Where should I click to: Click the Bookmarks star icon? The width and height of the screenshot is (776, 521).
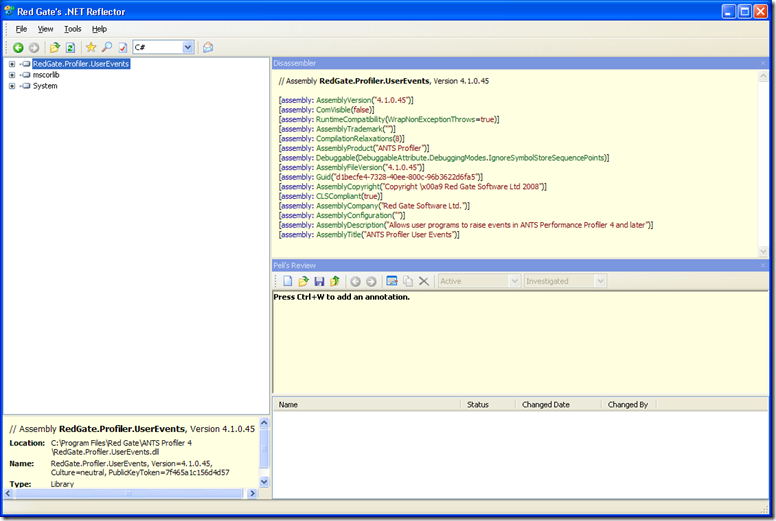[91, 47]
